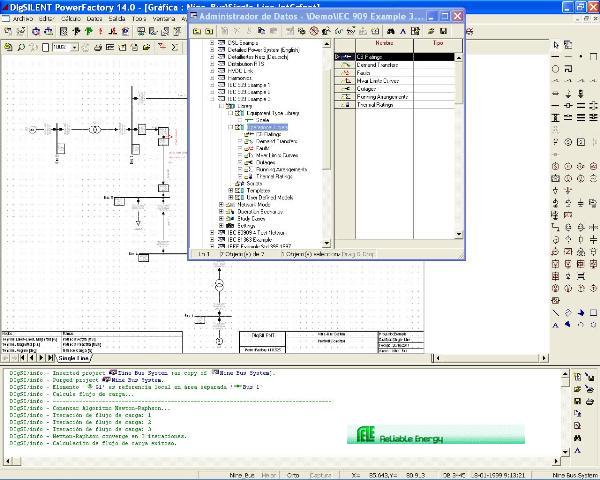Click the second folder icon in Data Manager toolbar
This screenshot has width=600, height=480.
(x=209, y=31)
